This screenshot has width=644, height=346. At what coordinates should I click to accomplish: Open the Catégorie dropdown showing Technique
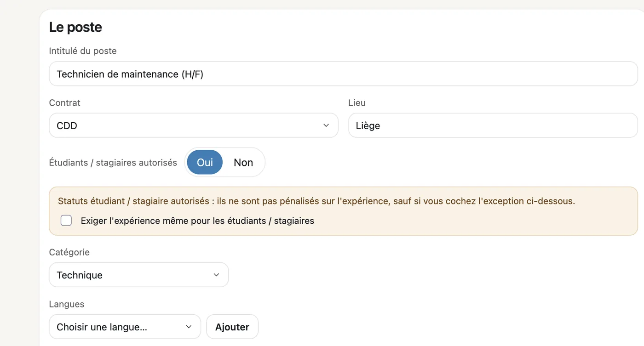pyautogui.click(x=138, y=275)
